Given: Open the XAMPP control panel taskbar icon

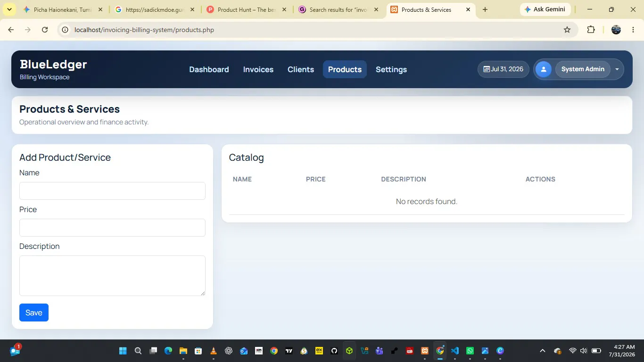Looking at the screenshot, I should point(425,351).
